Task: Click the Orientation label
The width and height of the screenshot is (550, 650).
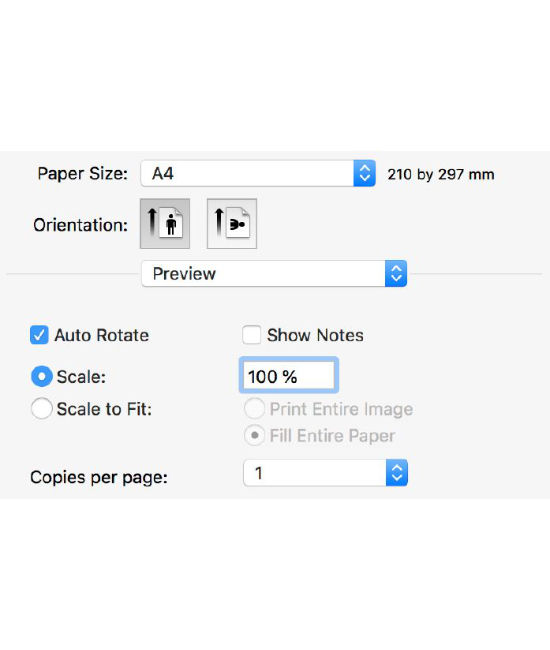Action: (80, 225)
